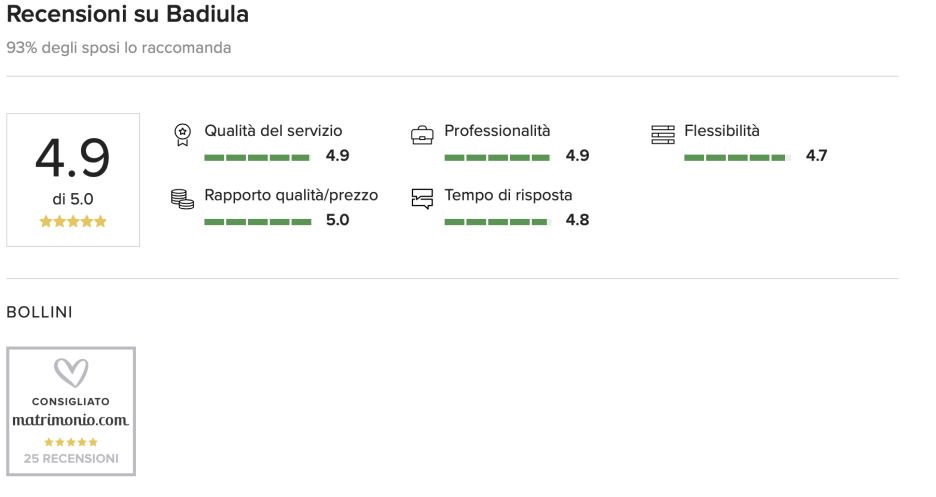Viewport: 936px width, 497px height.
Task: Click the heart icon in Consigliato badge
Action: point(71,372)
